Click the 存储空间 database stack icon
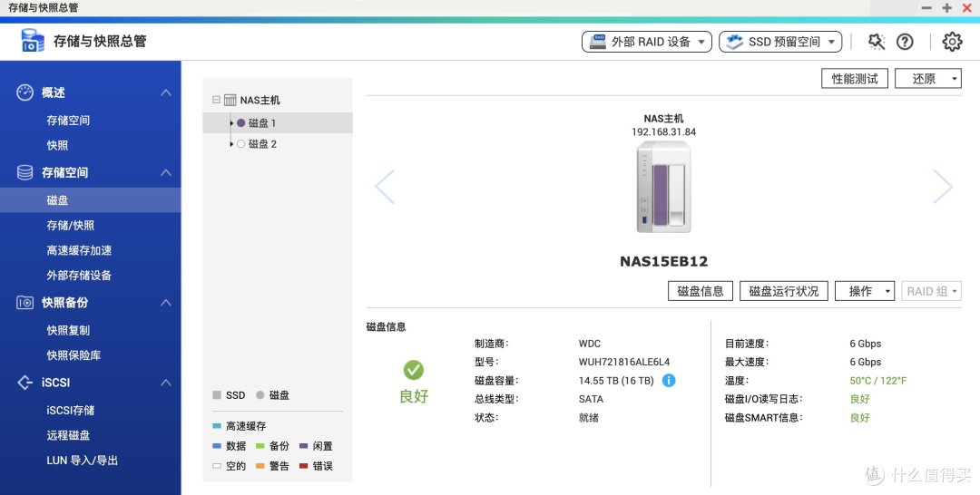The image size is (980, 495). [25, 172]
